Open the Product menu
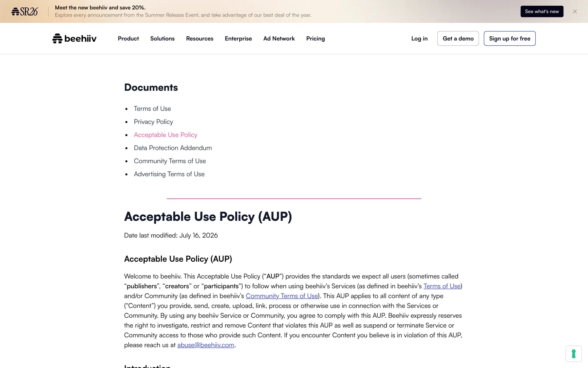This screenshot has width=588, height=368. [x=128, y=38]
